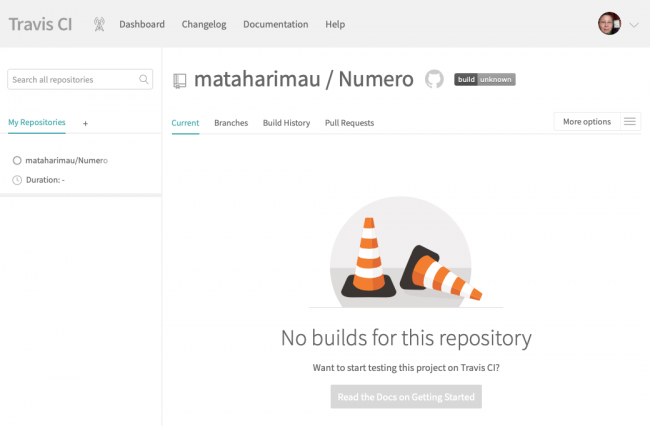Expand the account dropdown chevron

[x=634, y=25]
